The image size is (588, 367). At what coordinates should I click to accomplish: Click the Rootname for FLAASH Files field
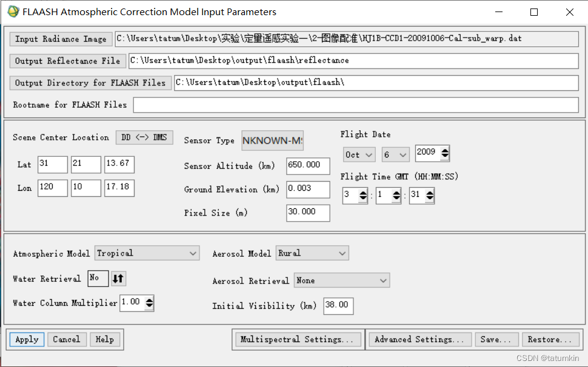[356, 105]
